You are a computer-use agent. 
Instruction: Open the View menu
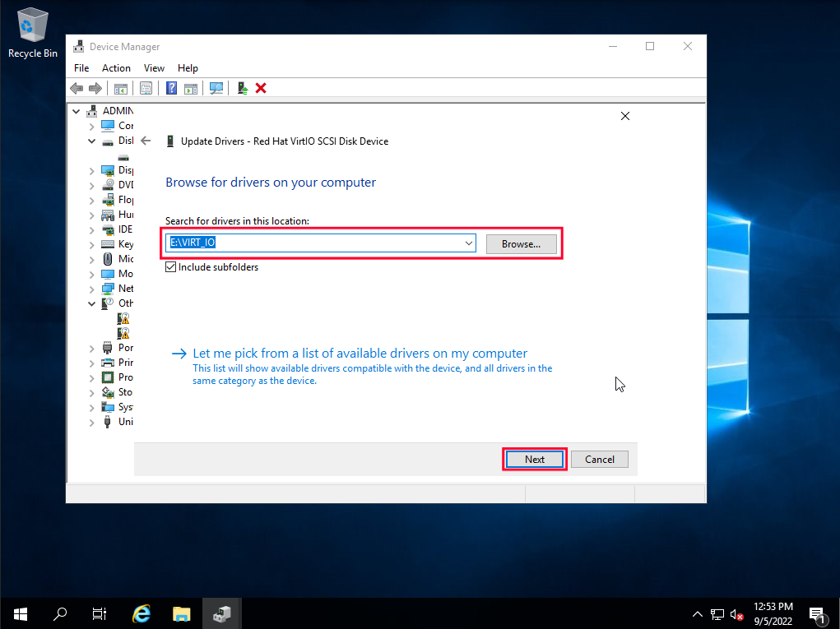[154, 67]
